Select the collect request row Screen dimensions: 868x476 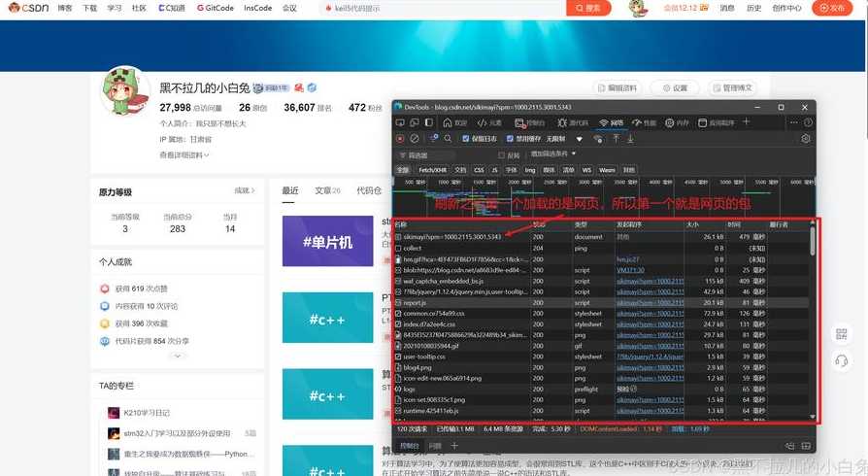click(602, 248)
